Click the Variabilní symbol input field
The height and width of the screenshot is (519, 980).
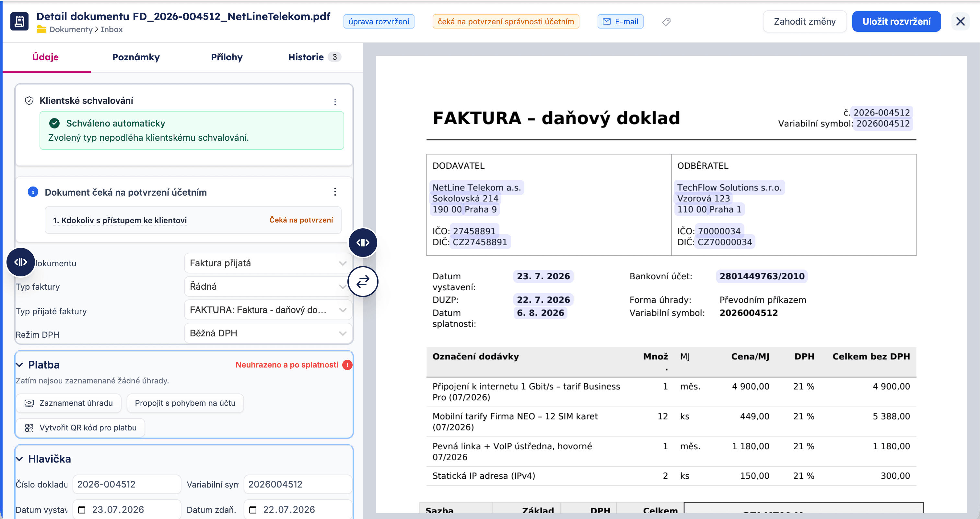click(x=298, y=484)
